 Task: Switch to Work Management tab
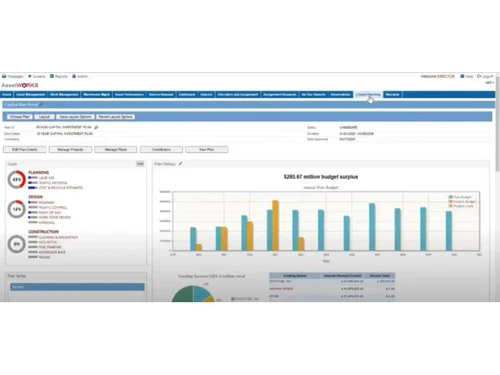64,95
